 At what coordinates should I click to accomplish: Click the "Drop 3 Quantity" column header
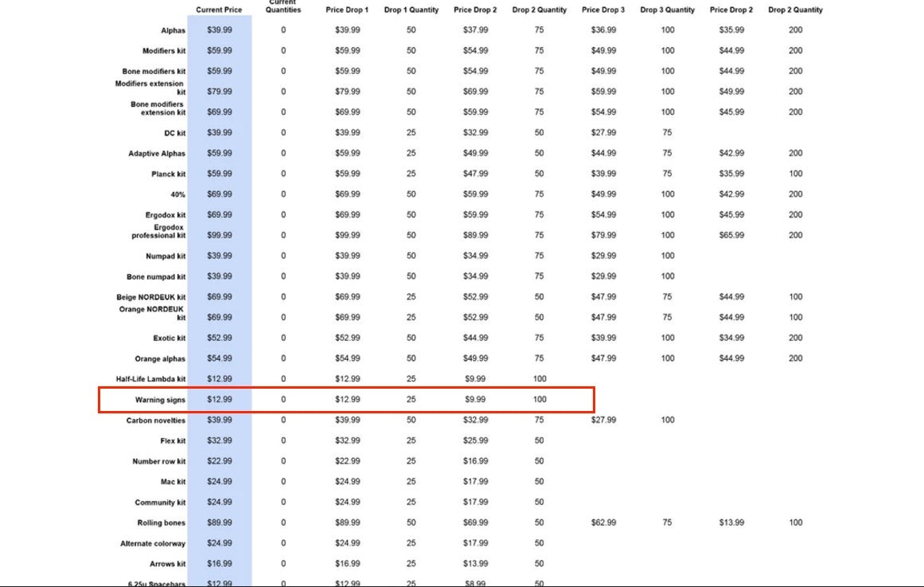pyautogui.click(x=667, y=10)
